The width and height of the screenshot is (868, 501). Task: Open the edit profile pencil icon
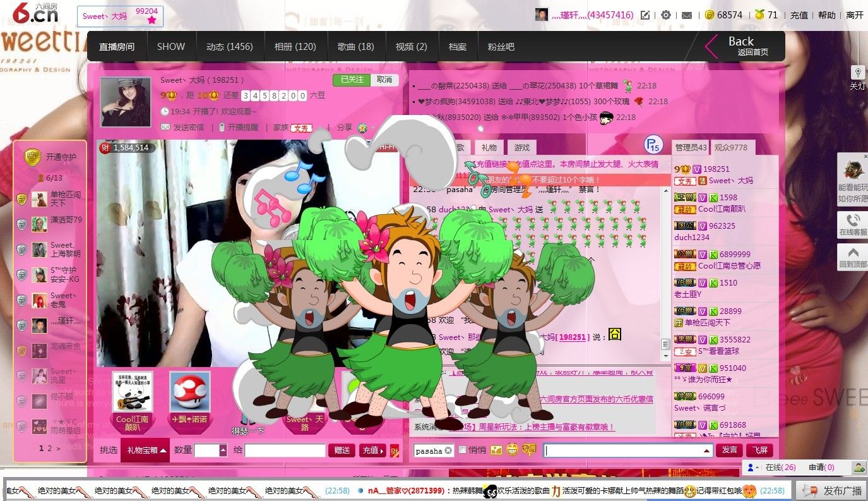pyautogui.click(x=645, y=15)
